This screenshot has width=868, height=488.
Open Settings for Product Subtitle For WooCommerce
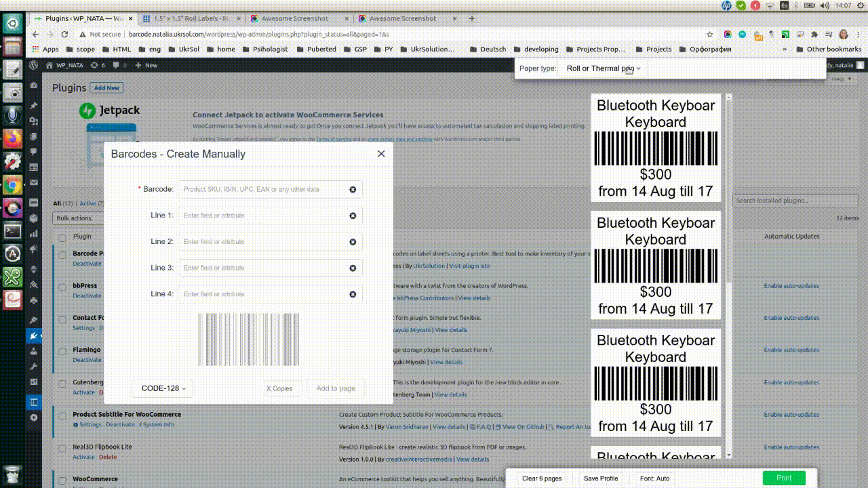click(x=87, y=425)
